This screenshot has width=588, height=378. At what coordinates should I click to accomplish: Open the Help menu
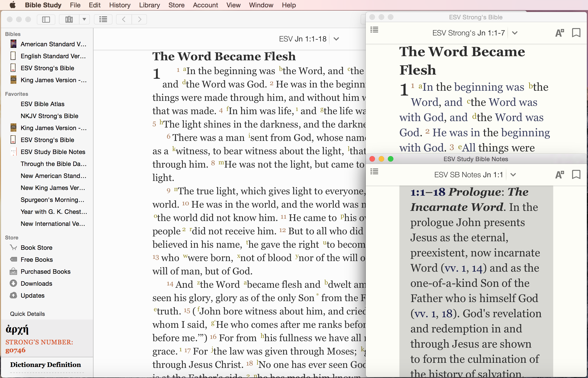coord(289,5)
